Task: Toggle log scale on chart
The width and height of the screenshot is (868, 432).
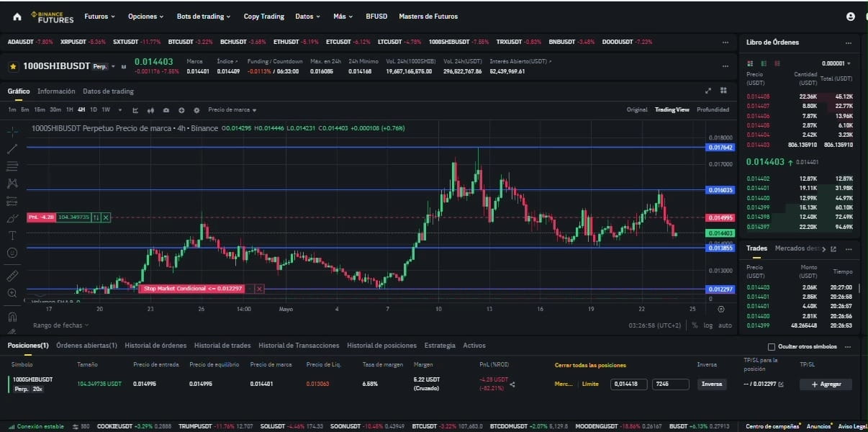Action: tap(707, 325)
